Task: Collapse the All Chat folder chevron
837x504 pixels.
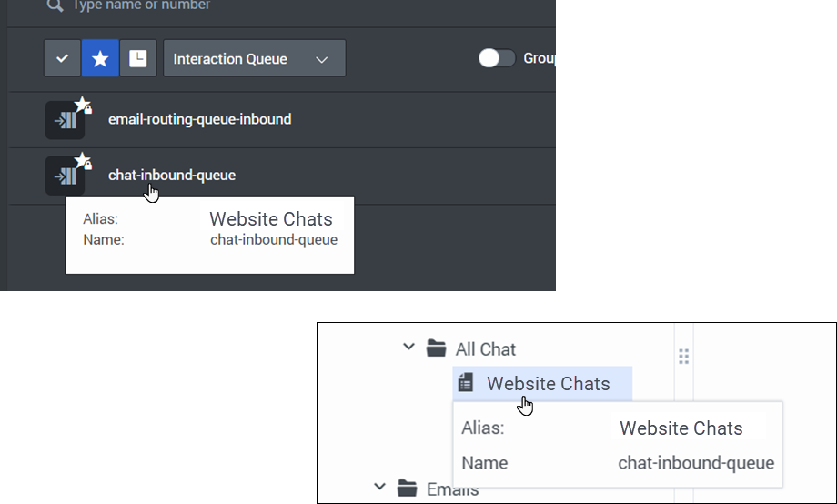Action: (x=408, y=347)
